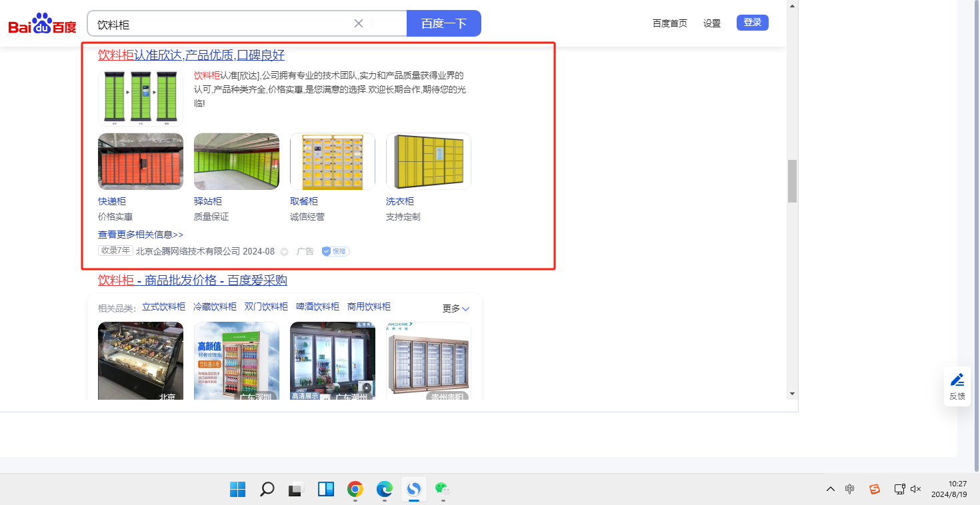Viewport: 980px width, 505px height.
Task: Open the yellow 取餐柜 locker thumbnail
Action: point(333,161)
